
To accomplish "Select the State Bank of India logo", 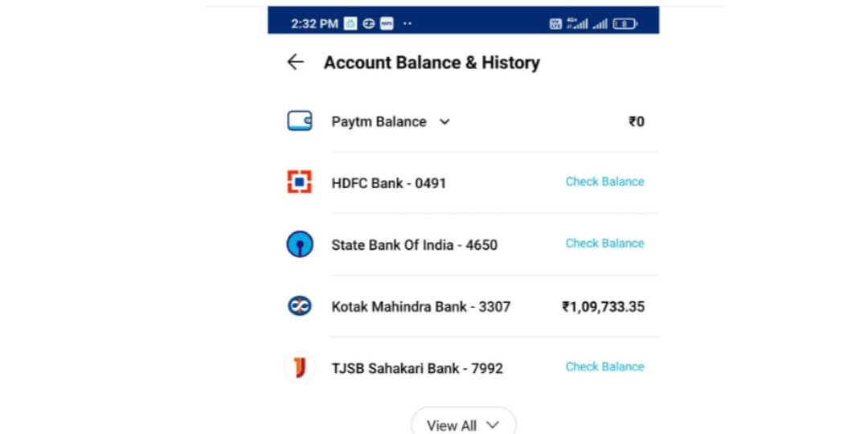I will pos(300,244).
